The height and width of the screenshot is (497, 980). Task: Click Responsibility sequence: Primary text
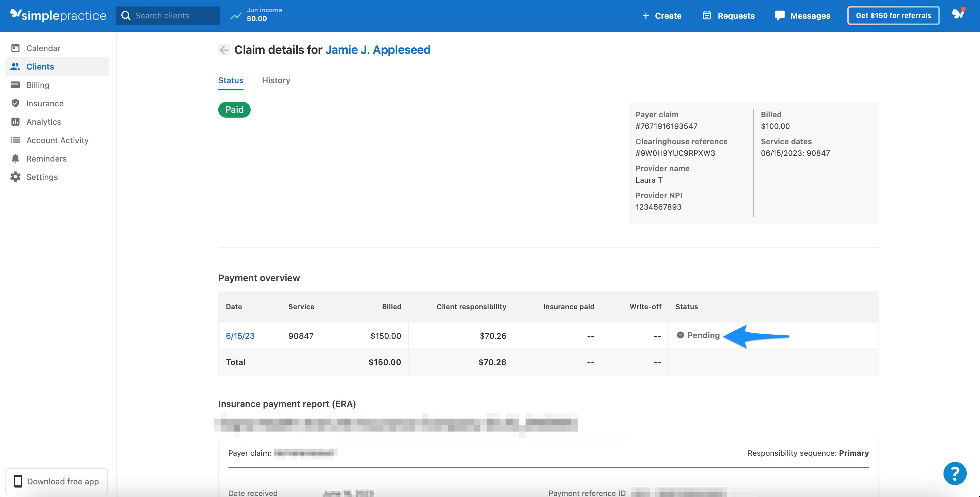(x=808, y=453)
